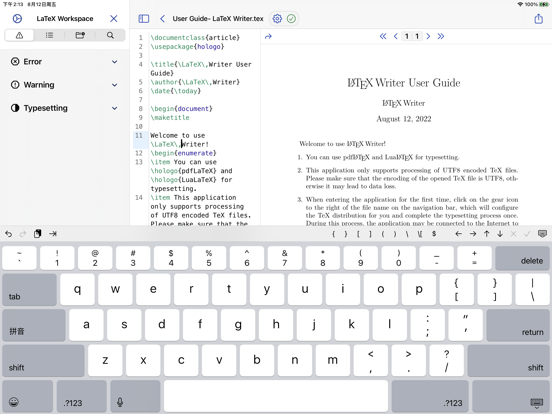
Task: Switch to the outline list tab
Action: [x=49, y=35]
